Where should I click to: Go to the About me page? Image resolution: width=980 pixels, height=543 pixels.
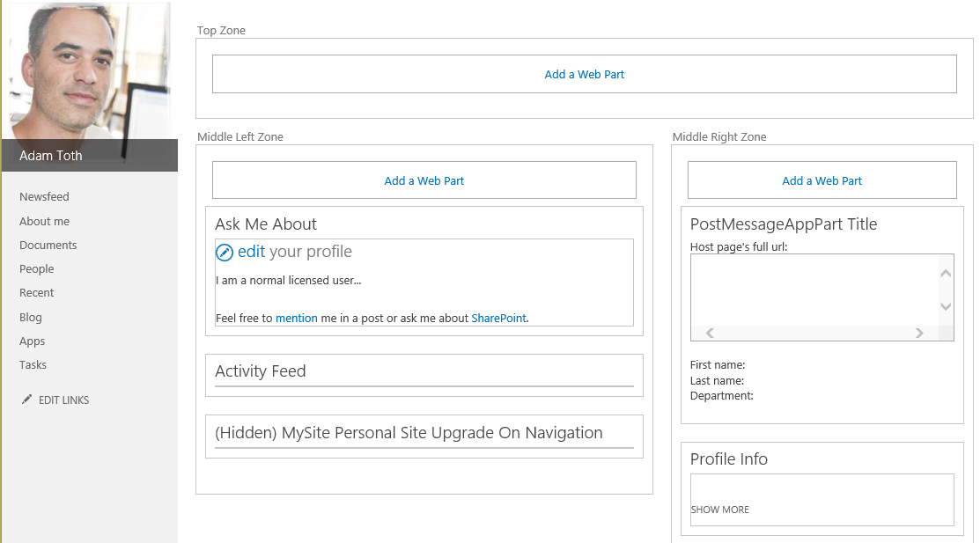(44, 221)
